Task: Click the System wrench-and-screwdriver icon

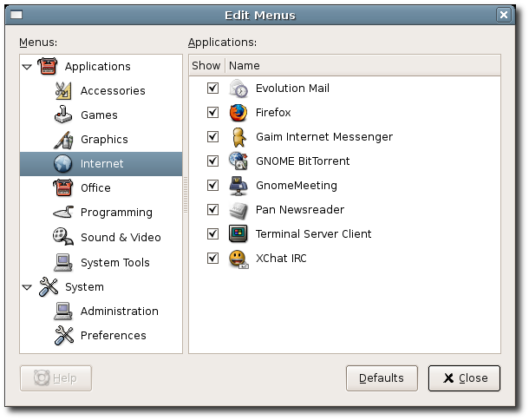Action: pos(49,287)
